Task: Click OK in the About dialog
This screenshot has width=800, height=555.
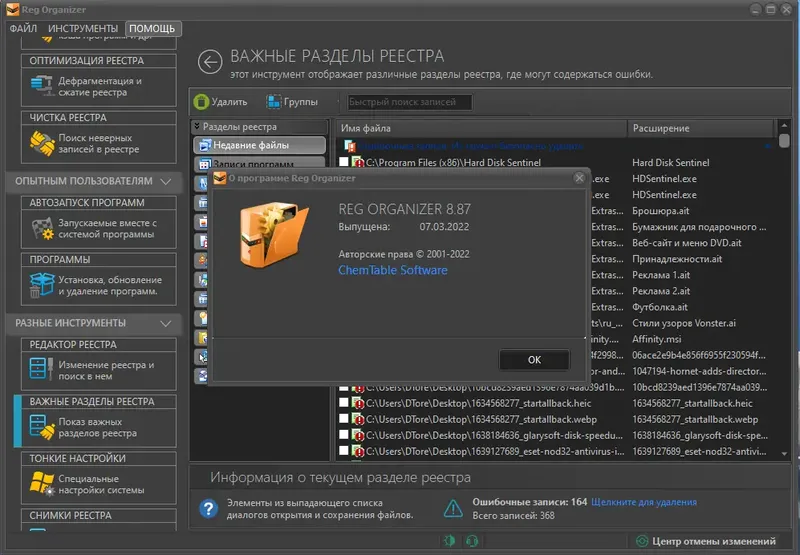Action: coord(534,360)
